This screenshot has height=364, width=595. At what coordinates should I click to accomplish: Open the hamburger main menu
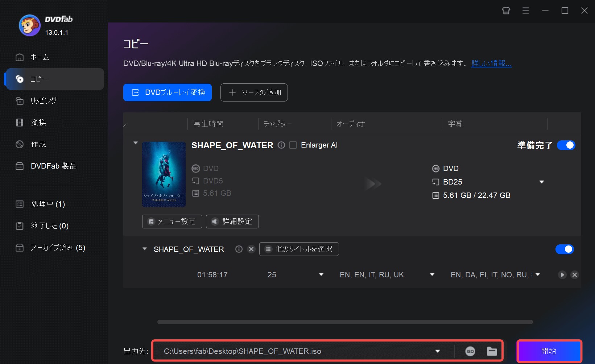click(526, 11)
